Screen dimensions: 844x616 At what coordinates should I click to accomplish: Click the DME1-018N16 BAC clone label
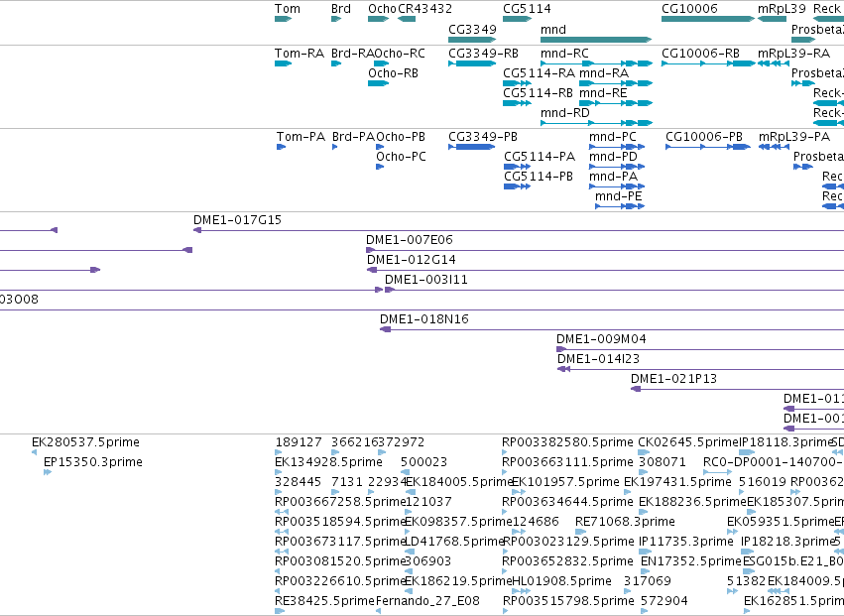(x=424, y=319)
